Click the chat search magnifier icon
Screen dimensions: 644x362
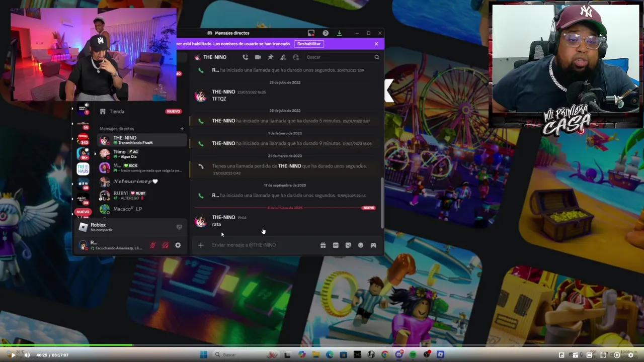tap(376, 57)
